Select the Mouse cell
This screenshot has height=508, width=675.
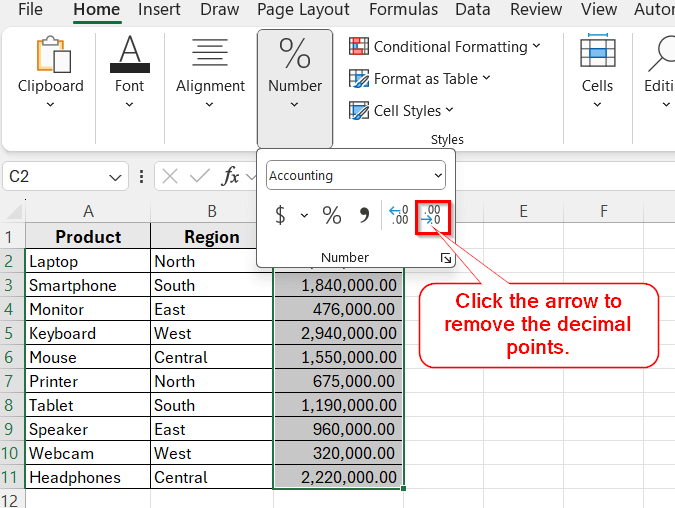[x=88, y=357]
